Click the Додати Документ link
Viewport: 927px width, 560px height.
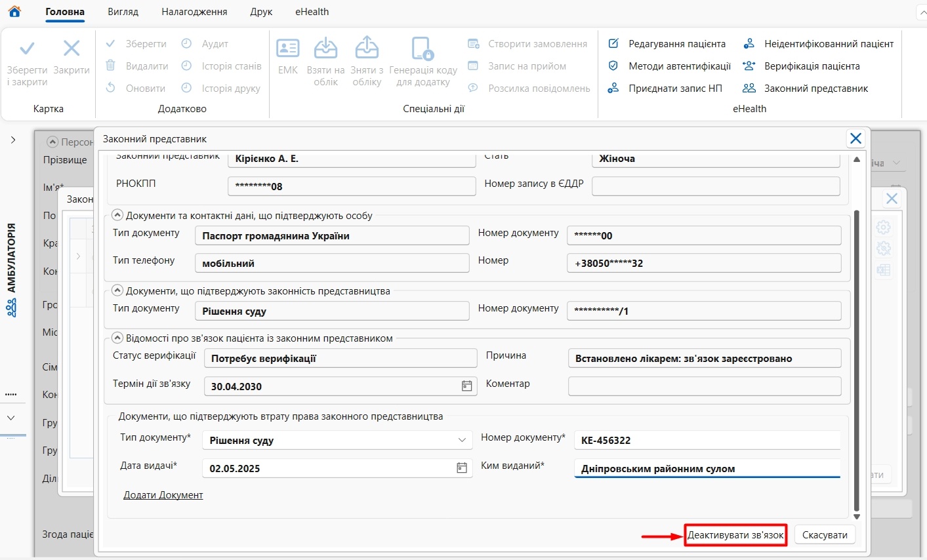click(x=163, y=495)
